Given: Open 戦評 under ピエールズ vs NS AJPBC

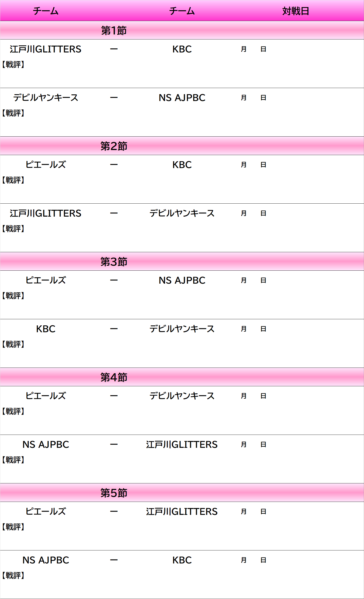Looking at the screenshot, I should click(13, 296).
